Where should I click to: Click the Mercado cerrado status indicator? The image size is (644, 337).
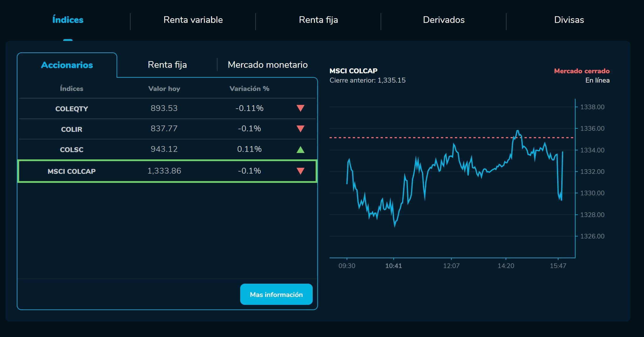tap(582, 71)
